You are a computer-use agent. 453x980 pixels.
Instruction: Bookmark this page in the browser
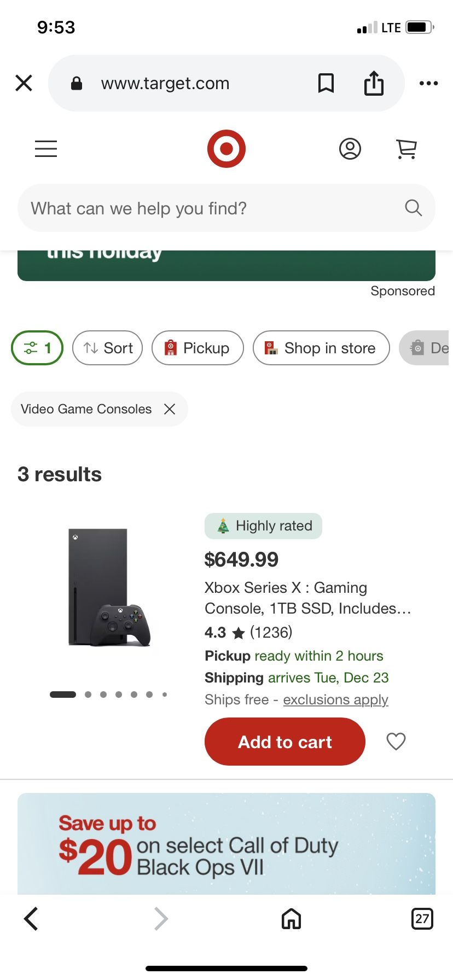pyautogui.click(x=326, y=83)
